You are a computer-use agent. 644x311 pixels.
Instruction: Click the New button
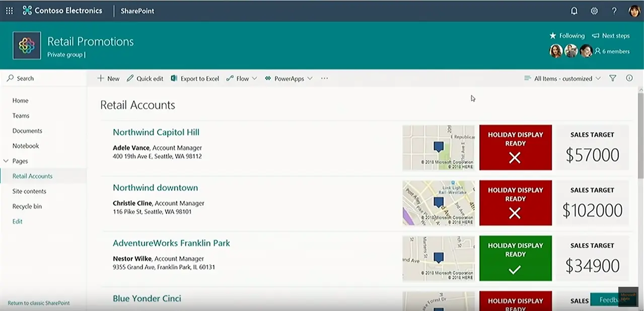click(108, 79)
